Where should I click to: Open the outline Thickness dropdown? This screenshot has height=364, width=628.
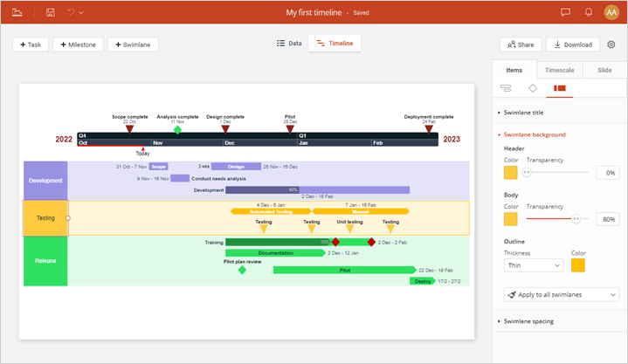[534, 265]
